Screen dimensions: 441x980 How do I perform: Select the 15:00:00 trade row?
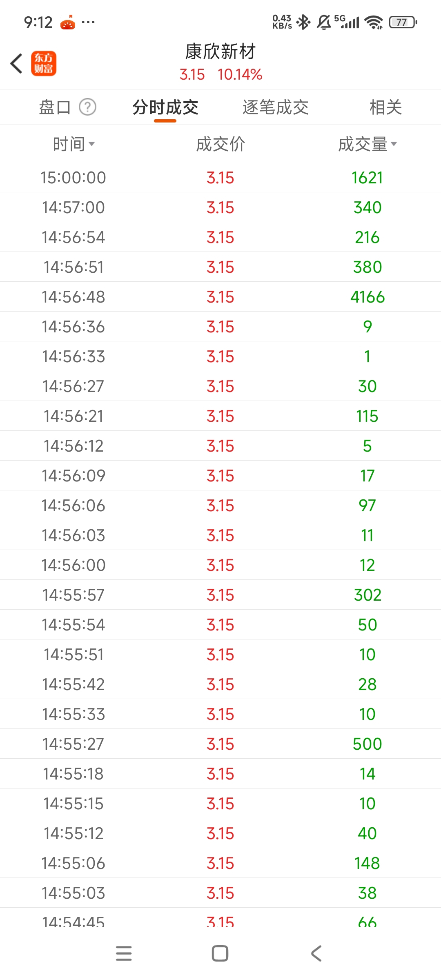(x=220, y=178)
